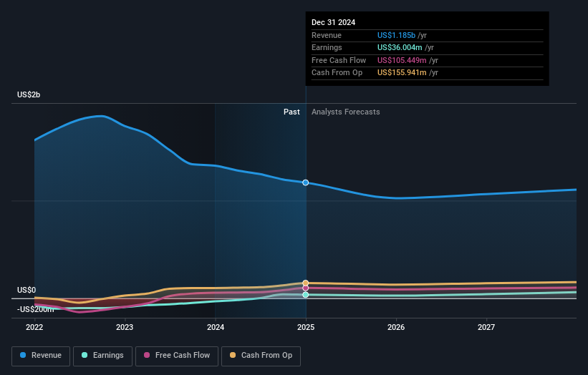Toggle the Cash From Op legend button
Image resolution: width=588 pixels, height=375 pixels.
pyautogui.click(x=261, y=356)
